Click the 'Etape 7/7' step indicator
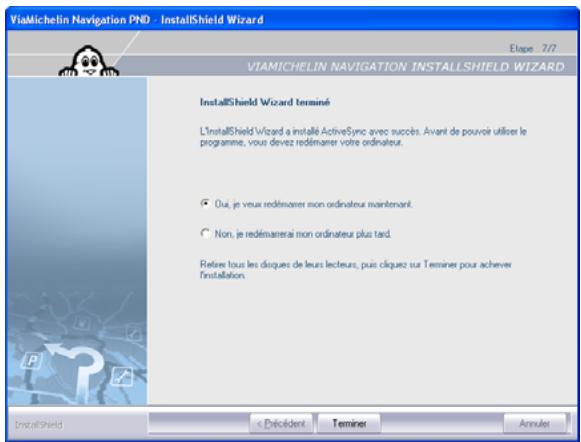Viewport: 581px width, 442px height. [x=533, y=48]
